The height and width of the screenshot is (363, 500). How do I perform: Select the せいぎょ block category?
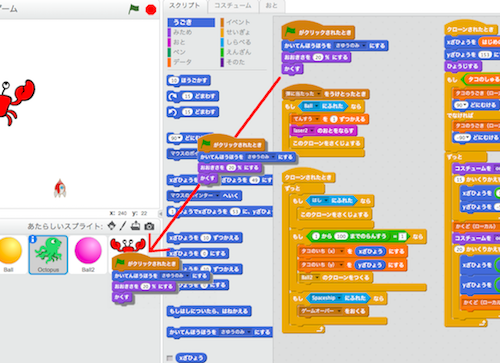click(238, 32)
